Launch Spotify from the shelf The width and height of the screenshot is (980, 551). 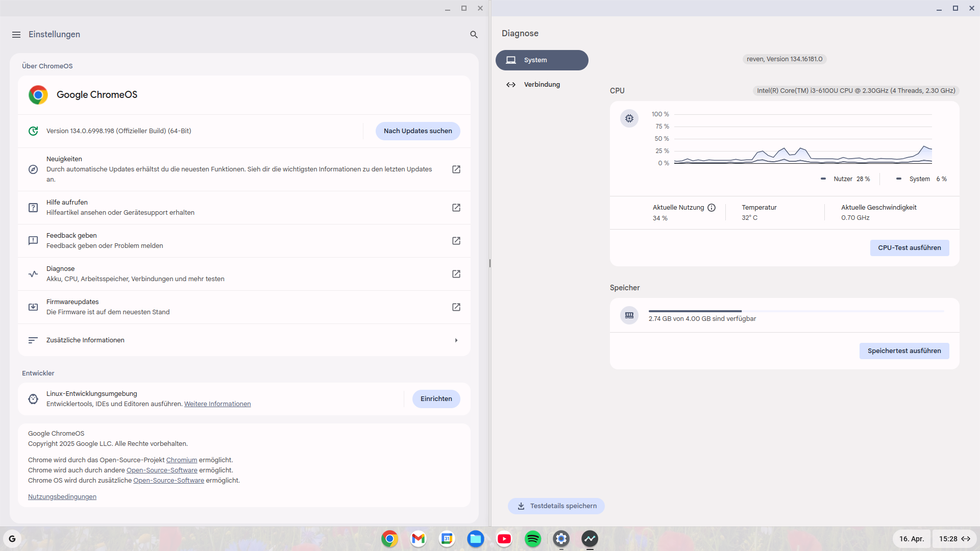point(533,539)
